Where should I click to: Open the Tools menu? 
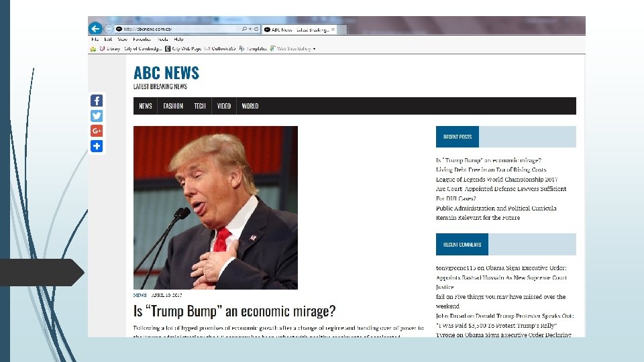tap(162, 40)
